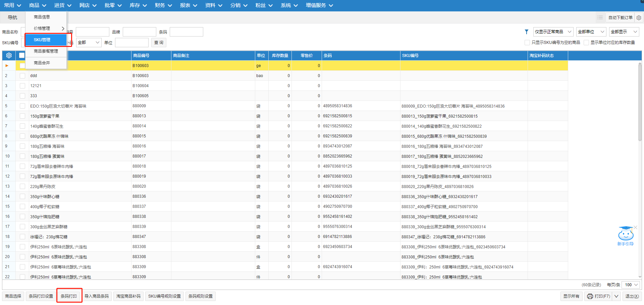Click the SKU编号规则设置 button

click(x=164, y=296)
